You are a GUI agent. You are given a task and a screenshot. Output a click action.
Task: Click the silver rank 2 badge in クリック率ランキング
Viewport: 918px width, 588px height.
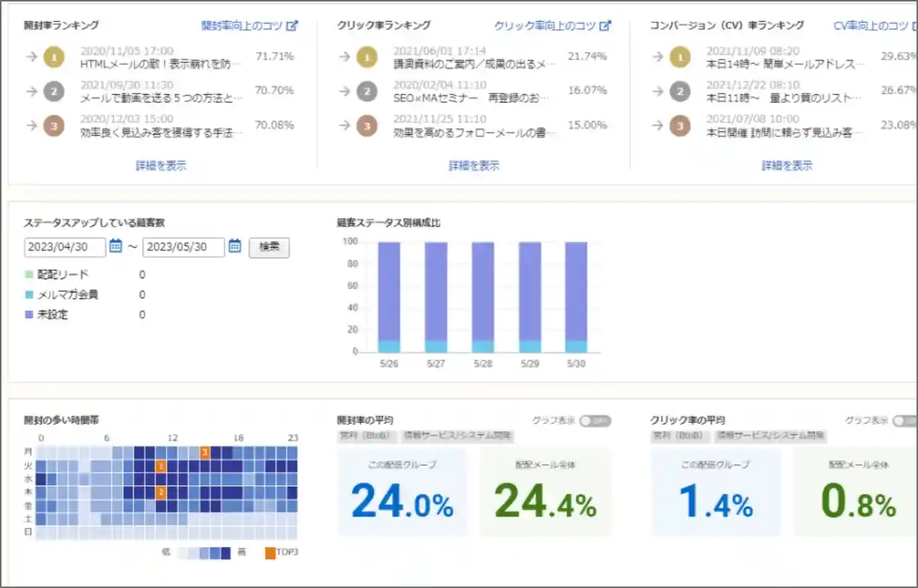click(x=366, y=91)
